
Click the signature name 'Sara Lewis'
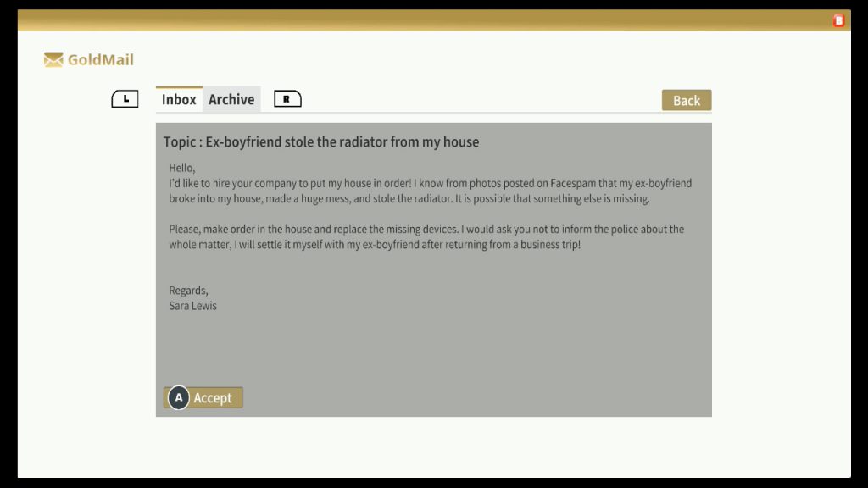(x=192, y=306)
